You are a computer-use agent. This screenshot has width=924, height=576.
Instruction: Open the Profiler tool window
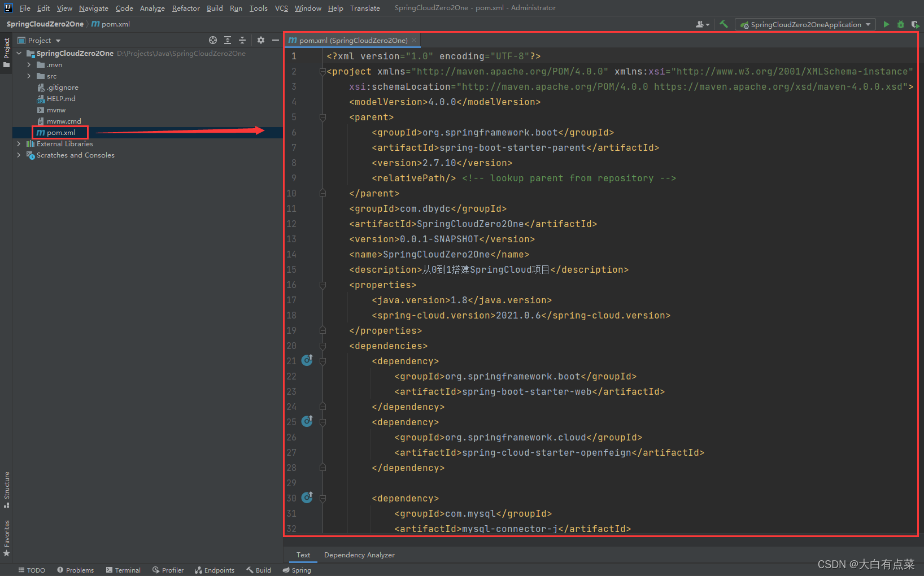(168, 570)
